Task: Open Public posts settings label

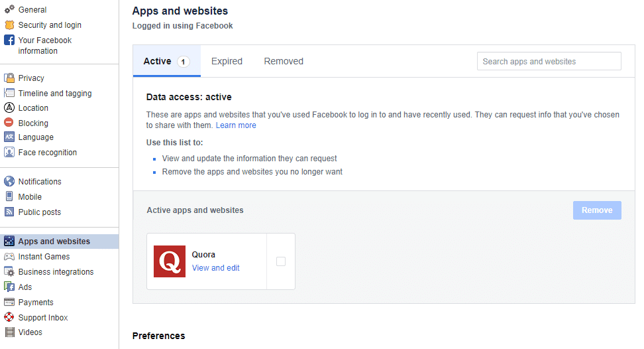Action: coord(40,212)
